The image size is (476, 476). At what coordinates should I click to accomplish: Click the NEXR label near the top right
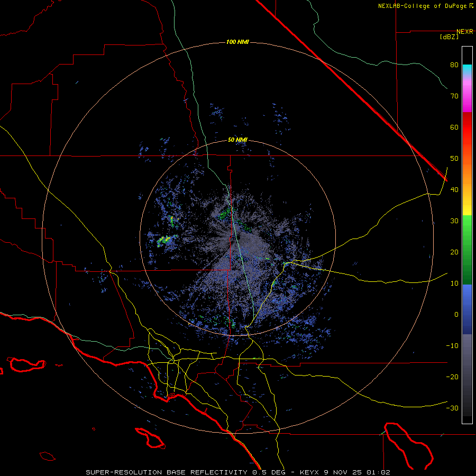coord(465,32)
